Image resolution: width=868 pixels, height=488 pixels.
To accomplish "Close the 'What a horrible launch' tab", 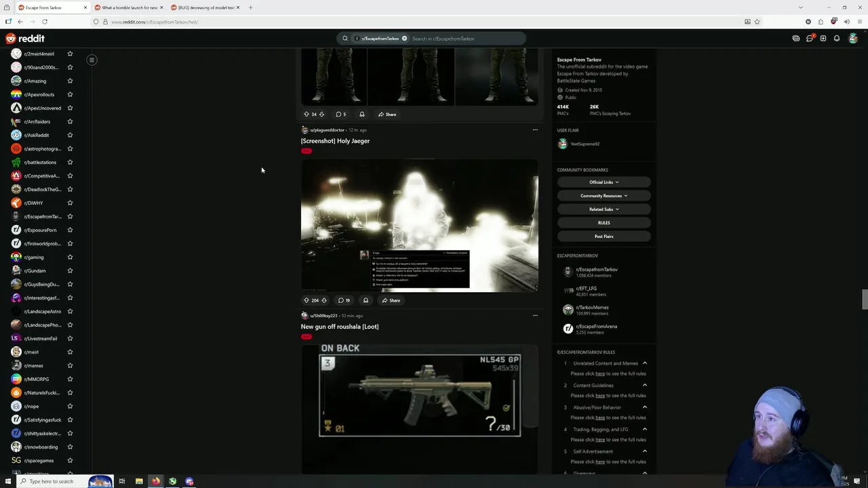I will pyautogui.click(x=161, y=7).
